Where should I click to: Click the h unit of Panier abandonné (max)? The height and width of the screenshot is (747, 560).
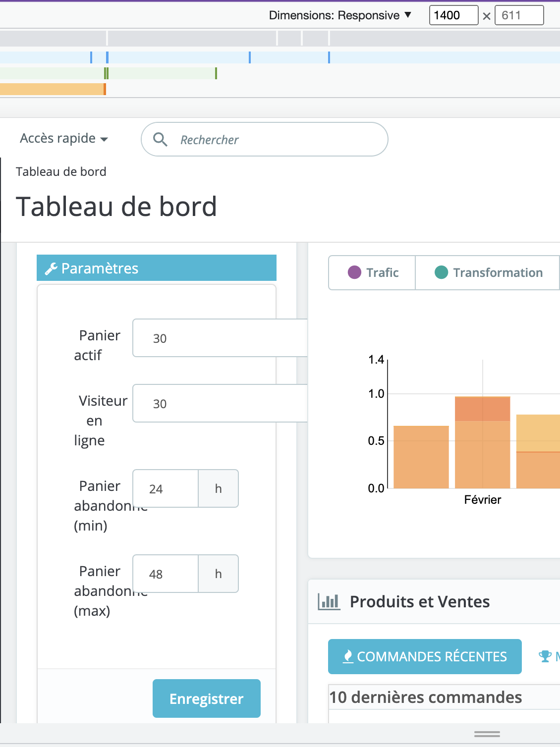(218, 574)
